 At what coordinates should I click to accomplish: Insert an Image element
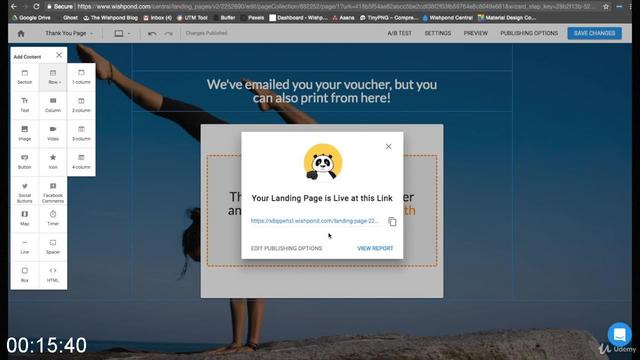[24, 133]
